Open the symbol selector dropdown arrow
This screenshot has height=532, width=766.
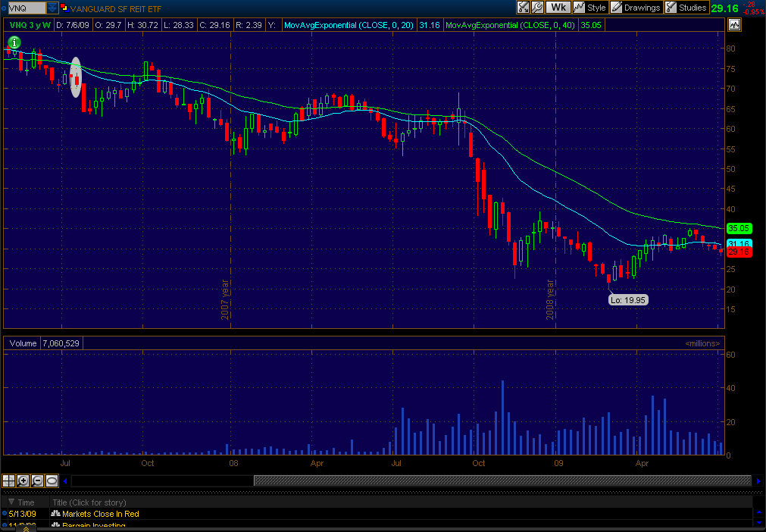(52, 8)
